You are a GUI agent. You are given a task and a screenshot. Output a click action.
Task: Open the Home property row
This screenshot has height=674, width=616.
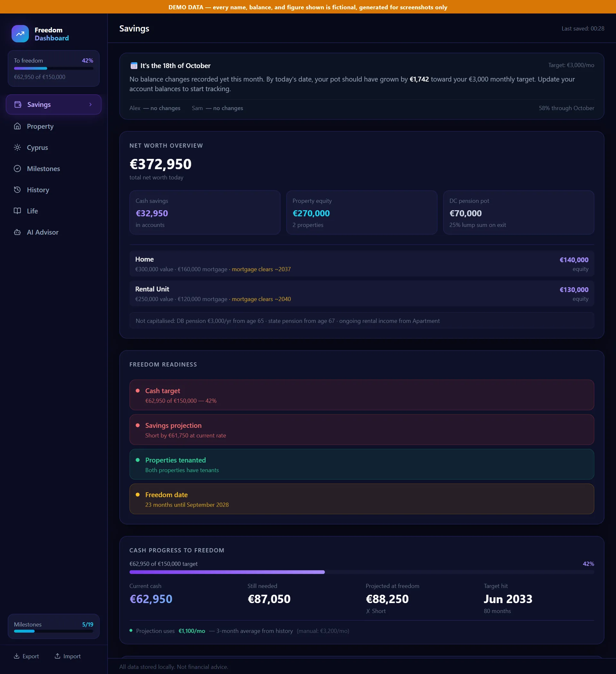tap(362, 264)
